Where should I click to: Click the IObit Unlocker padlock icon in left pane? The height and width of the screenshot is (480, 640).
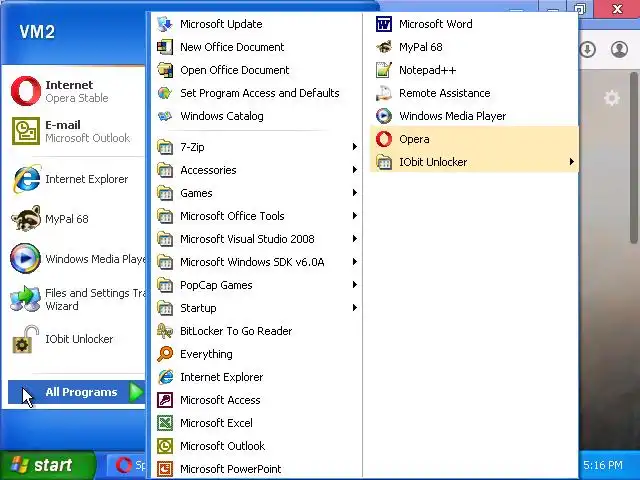[x=26, y=339]
